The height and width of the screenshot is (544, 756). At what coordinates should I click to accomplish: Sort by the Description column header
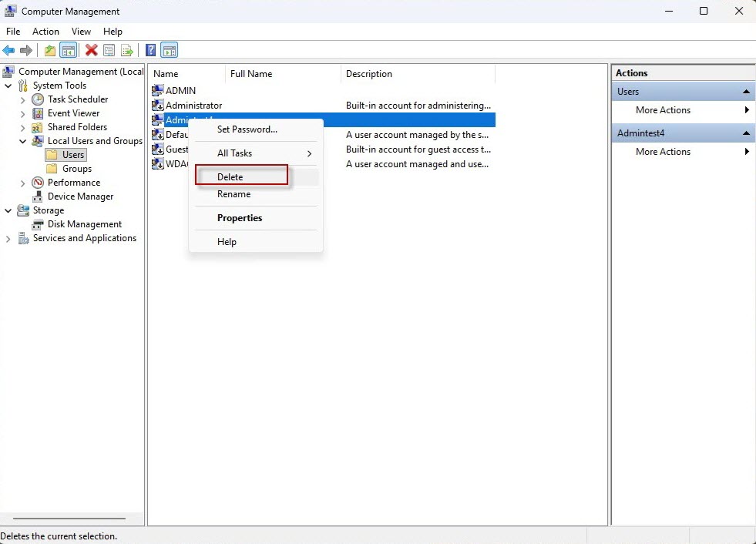[418, 74]
